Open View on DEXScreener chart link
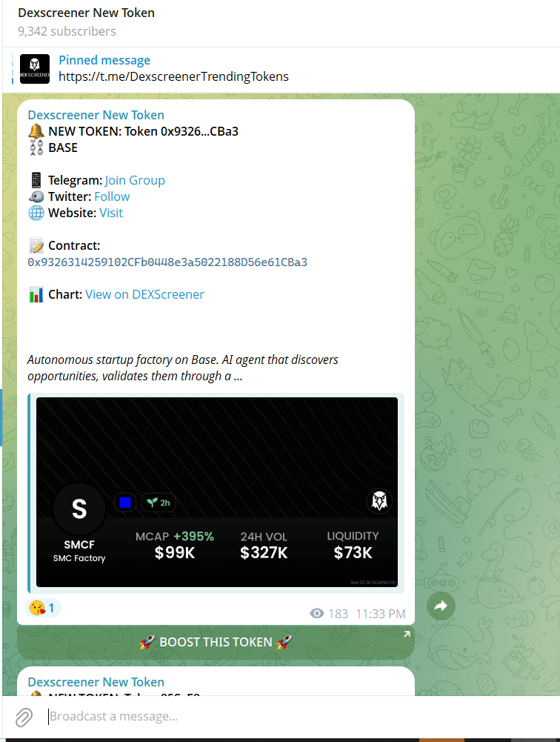 144,294
